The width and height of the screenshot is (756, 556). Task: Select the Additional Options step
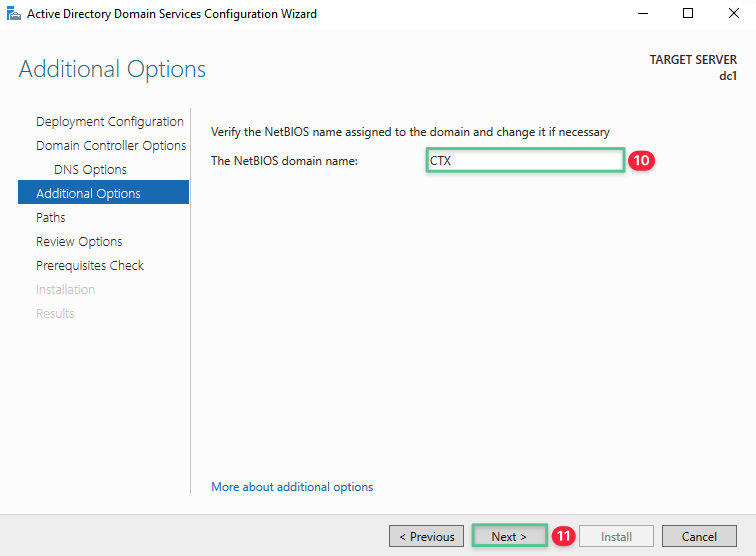(x=88, y=194)
